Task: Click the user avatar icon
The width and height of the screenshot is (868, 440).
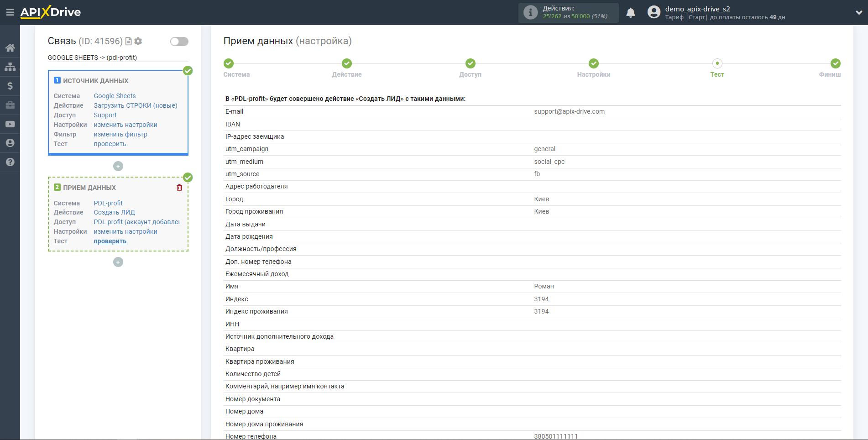Action: pos(654,12)
